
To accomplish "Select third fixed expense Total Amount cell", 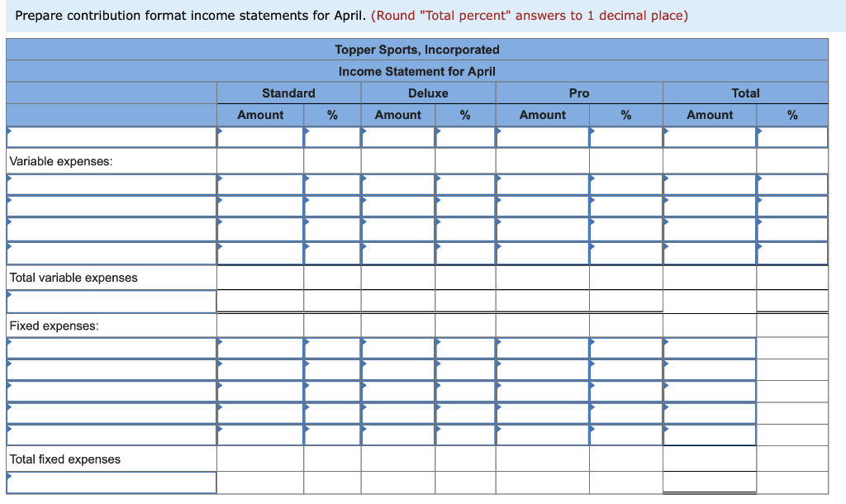I will (710, 392).
